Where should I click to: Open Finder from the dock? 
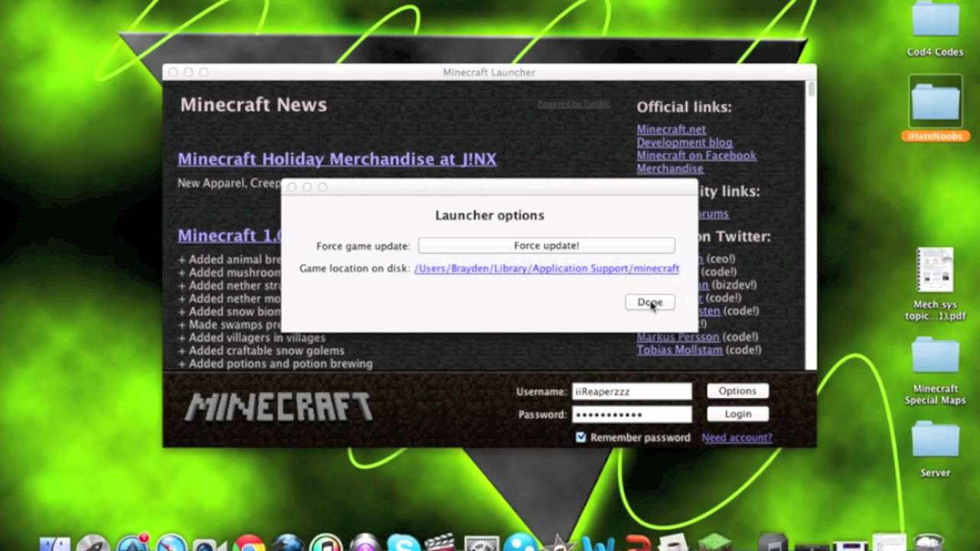pos(54,544)
